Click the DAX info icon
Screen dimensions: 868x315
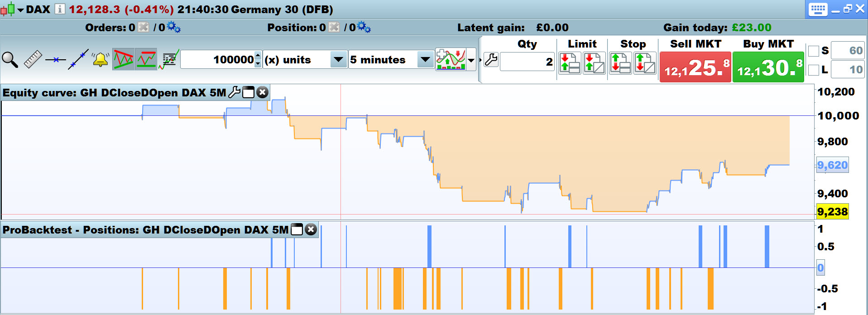tap(60, 9)
